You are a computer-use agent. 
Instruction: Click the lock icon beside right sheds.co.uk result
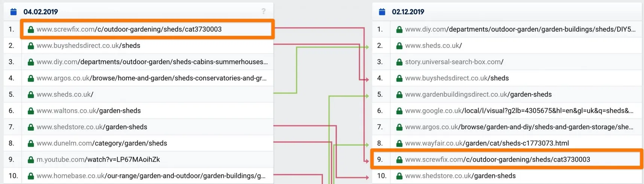(x=399, y=46)
